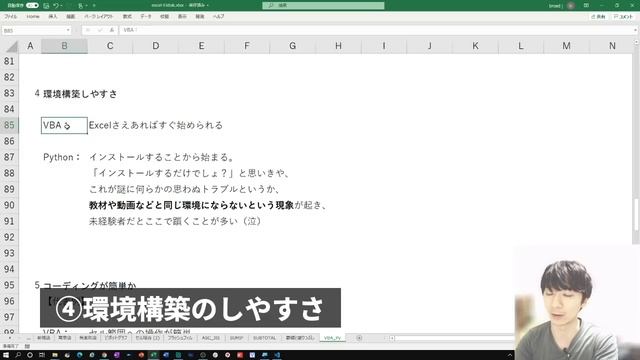Switch to the ページレイアウト tab
The width and height of the screenshot is (640, 360).
click(98, 16)
